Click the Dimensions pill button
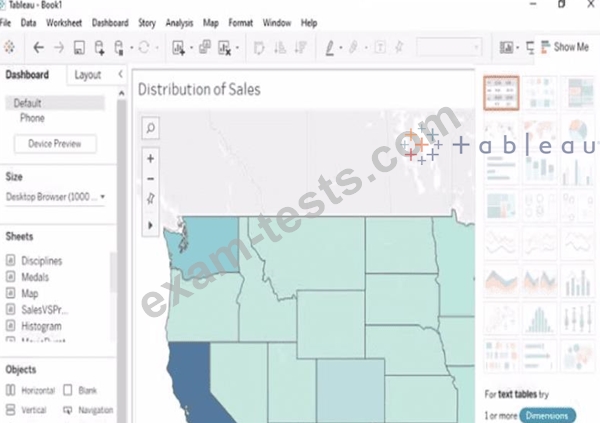The width and height of the screenshot is (600, 423). 546,415
